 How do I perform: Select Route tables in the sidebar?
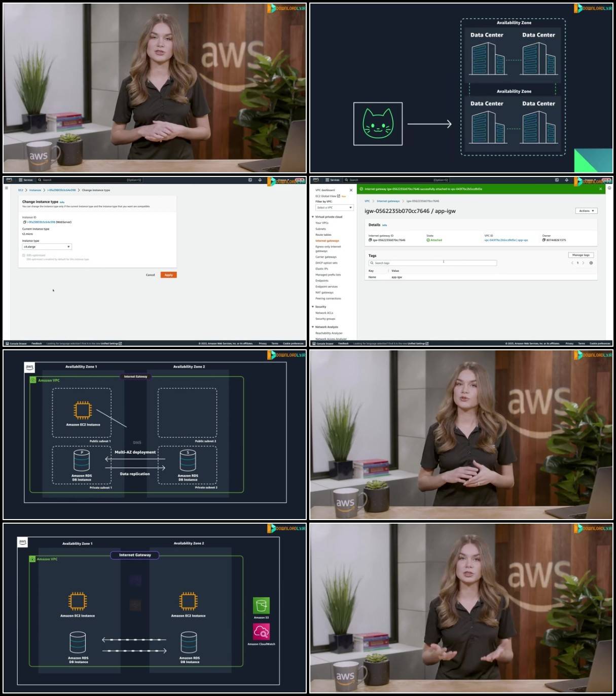(x=323, y=235)
